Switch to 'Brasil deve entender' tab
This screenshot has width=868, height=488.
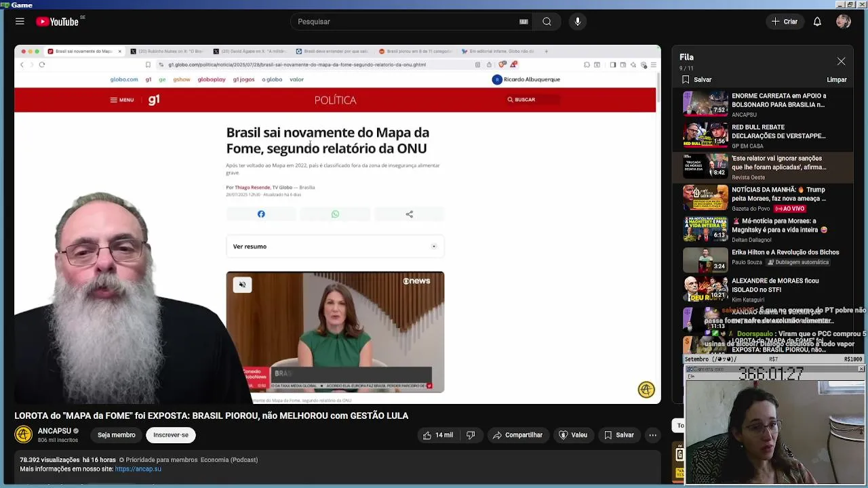pyautogui.click(x=334, y=52)
